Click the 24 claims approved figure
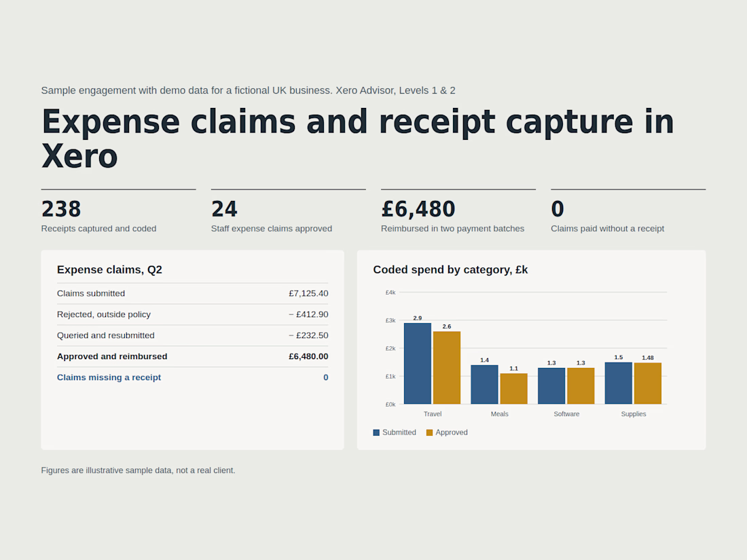This screenshot has height=560, width=747. (x=224, y=209)
